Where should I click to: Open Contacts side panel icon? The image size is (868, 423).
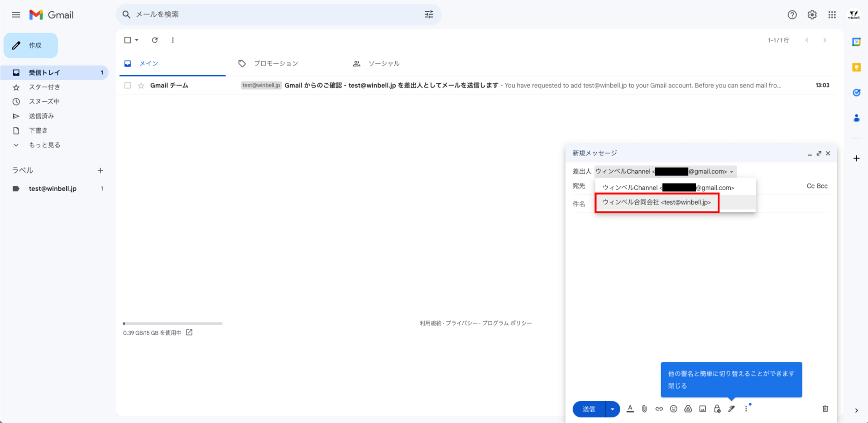pos(856,118)
